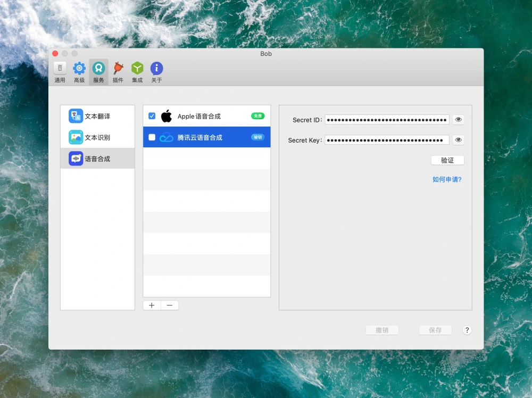532x398 pixels.
Task: Open the 集成 integration tab
Action: coord(137,72)
